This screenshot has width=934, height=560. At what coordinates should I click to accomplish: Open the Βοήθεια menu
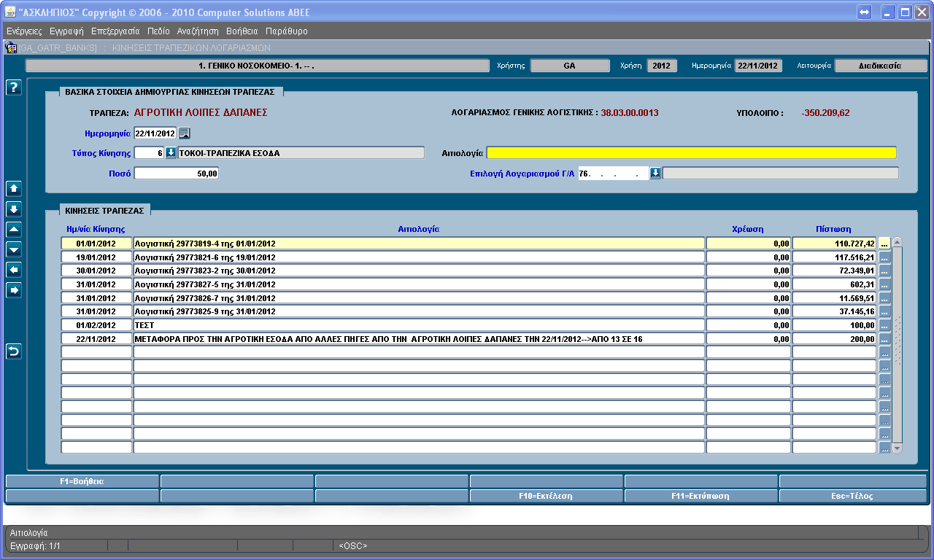coord(242,31)
